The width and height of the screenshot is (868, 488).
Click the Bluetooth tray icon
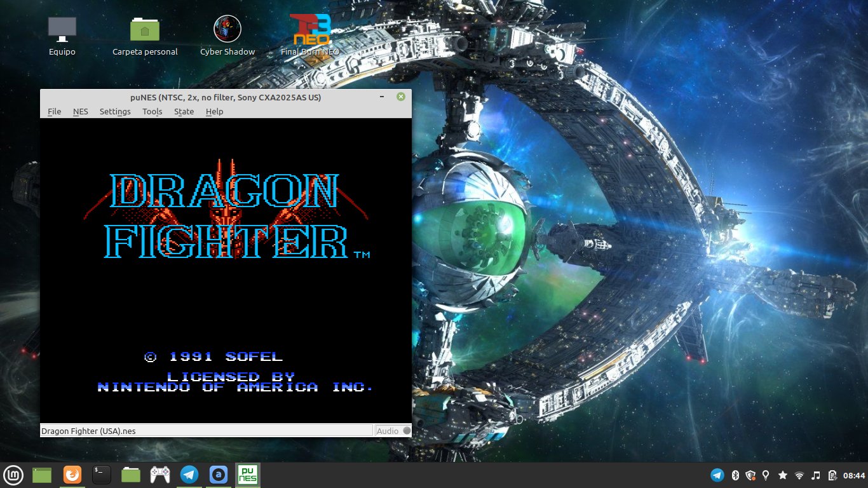735,475
